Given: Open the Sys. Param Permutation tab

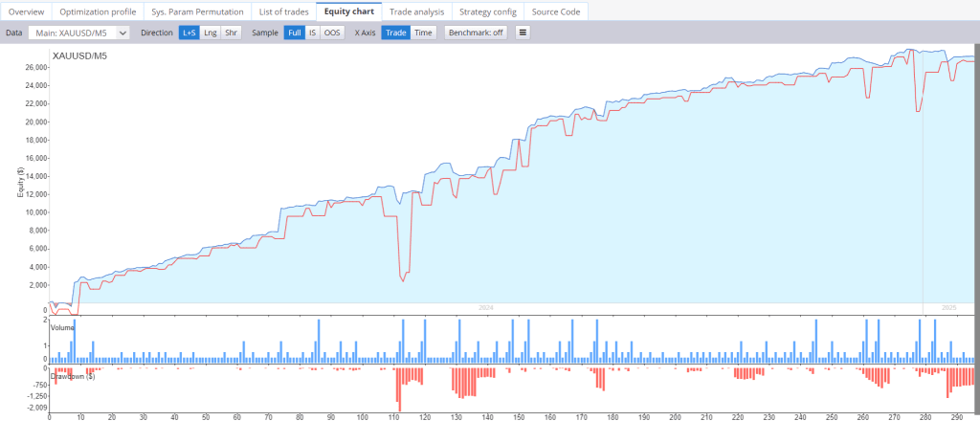Looking at the screenshot, I should [197, 11].
